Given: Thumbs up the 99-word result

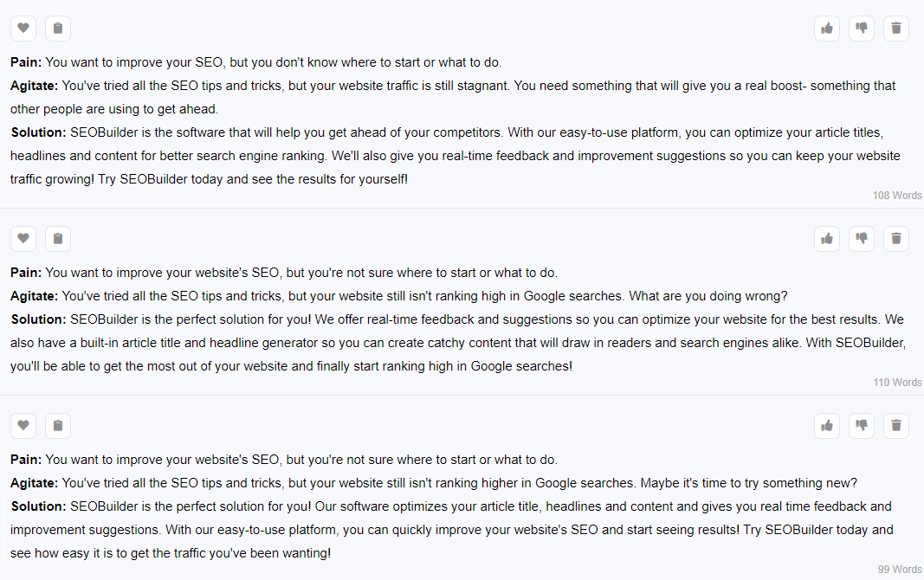Looking at the screenshot, I should click(x=827, y=425).
